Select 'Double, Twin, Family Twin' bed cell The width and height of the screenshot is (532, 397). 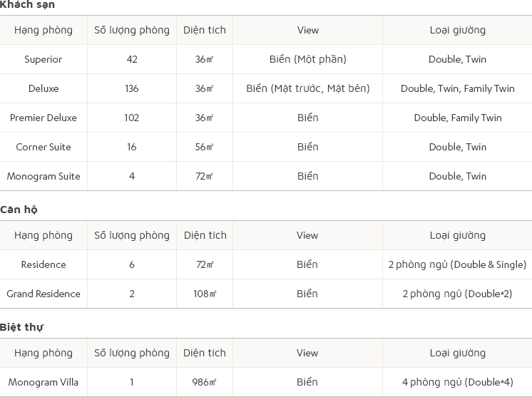457,88
